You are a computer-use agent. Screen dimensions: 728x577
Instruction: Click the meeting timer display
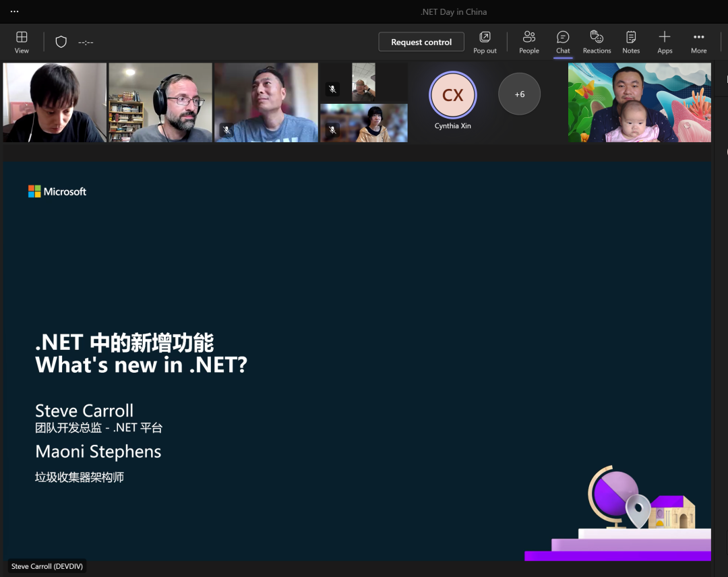point(86,42)
